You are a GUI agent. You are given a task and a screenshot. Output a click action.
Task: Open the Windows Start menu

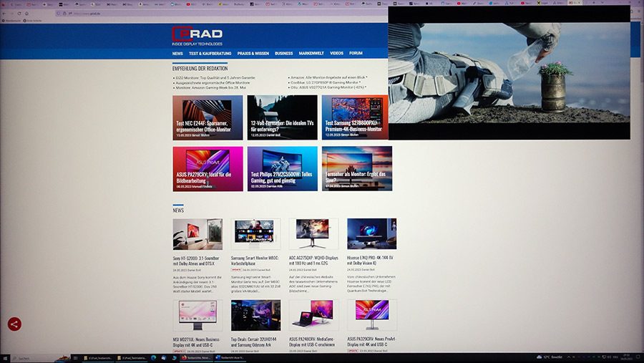tap(5, 358)
